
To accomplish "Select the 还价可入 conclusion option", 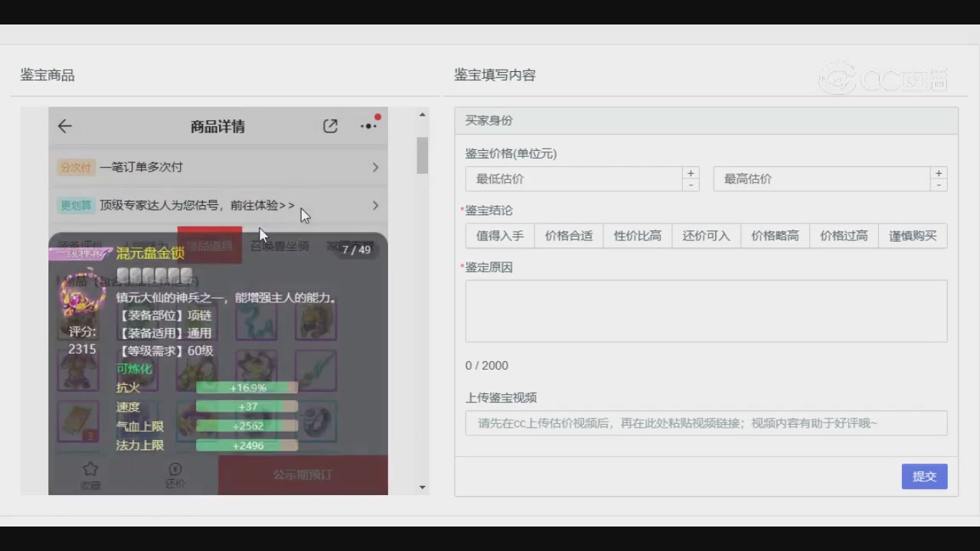I will pyautogui.click(x=707, y=236).
